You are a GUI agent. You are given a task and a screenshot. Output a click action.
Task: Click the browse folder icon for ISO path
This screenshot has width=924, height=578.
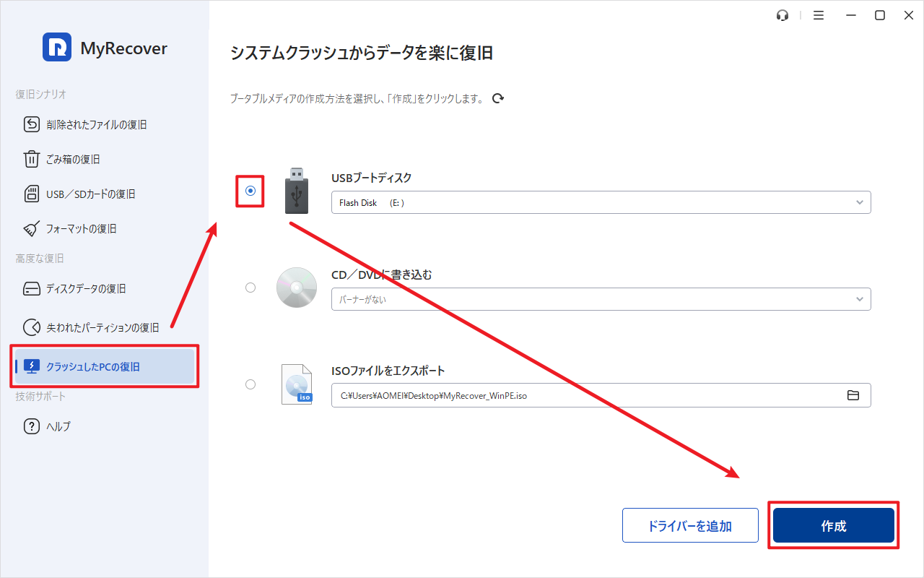[853, 395]
